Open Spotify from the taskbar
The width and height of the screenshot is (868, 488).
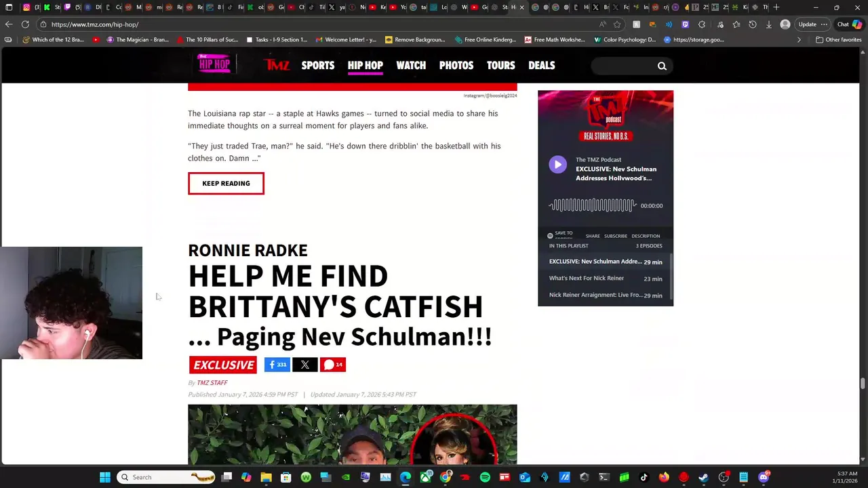(x=485, y=477)
